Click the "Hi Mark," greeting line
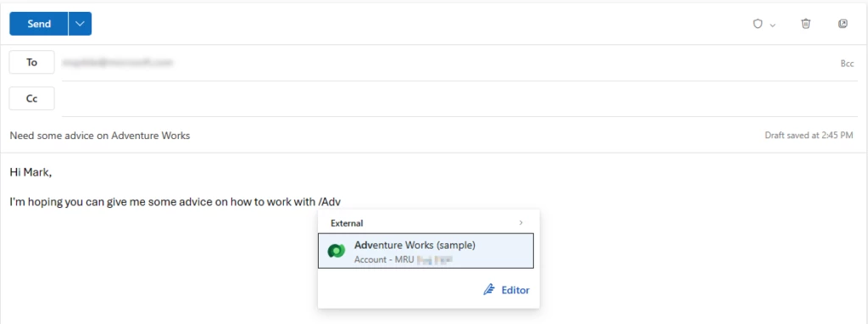 point(31,172)
